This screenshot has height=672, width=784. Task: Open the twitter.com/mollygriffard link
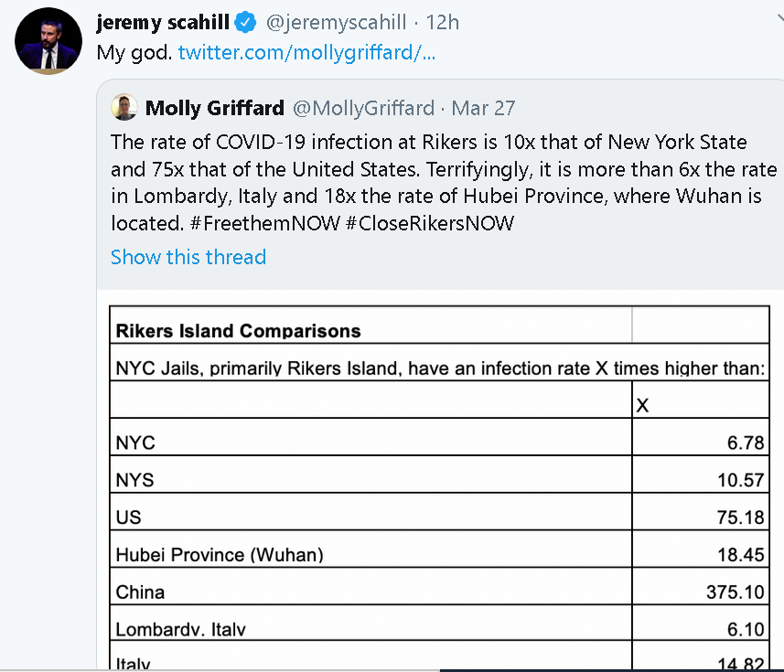pos(306,52)
